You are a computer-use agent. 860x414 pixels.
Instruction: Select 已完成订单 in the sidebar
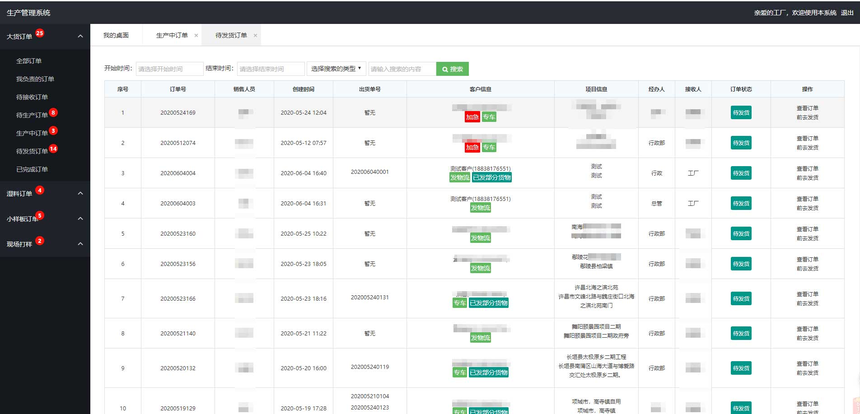32,169
